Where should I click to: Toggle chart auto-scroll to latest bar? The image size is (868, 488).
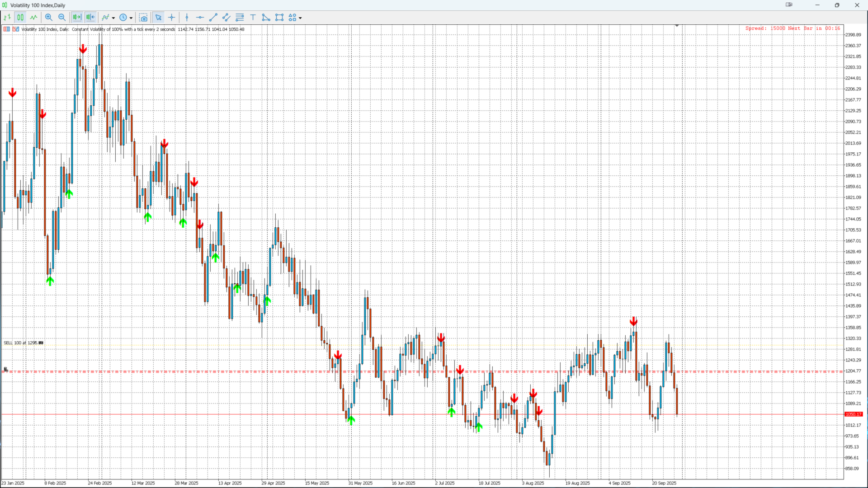(77, 18)
